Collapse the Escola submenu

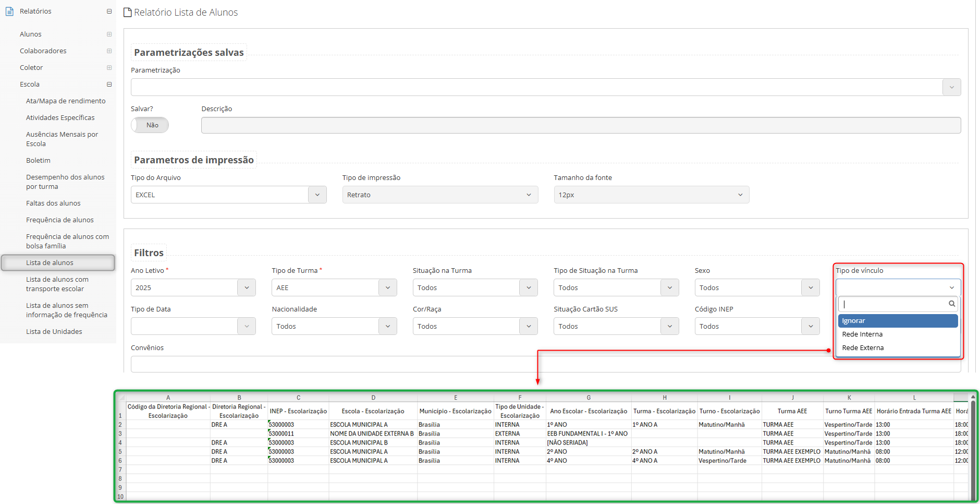pyautogui.click(x=109, y=85)
